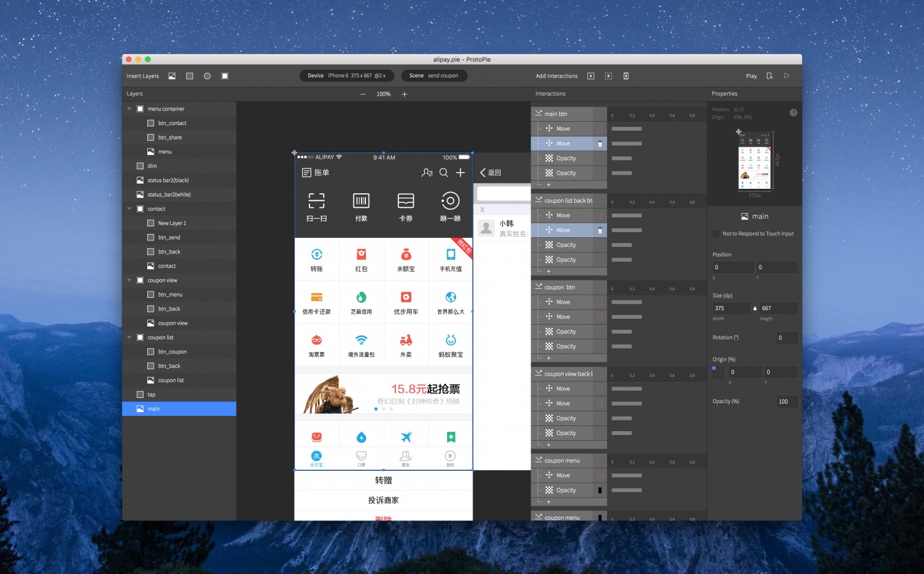Click the Move timeline bar in main btn
This screenshot has width=924, height=574.
coord(626,128)
